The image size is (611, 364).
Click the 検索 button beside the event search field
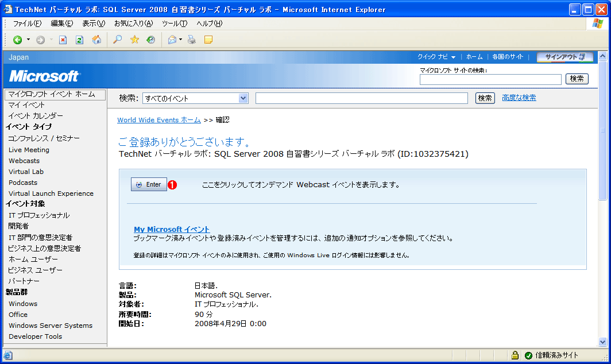click(x=485, y=98)
